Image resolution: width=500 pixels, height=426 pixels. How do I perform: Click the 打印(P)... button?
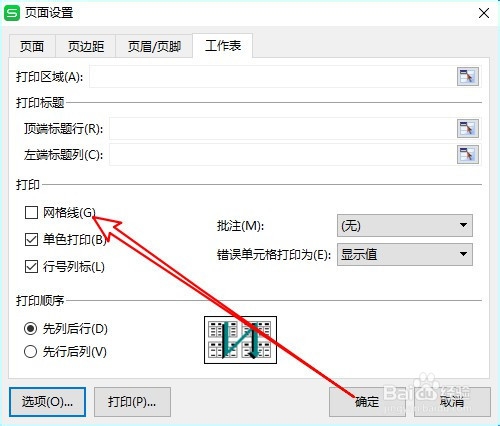click(132, 402)
